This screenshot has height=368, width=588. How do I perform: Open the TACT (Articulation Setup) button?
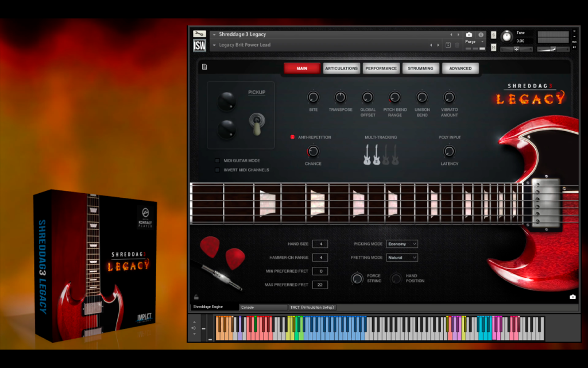click(312, 307)
